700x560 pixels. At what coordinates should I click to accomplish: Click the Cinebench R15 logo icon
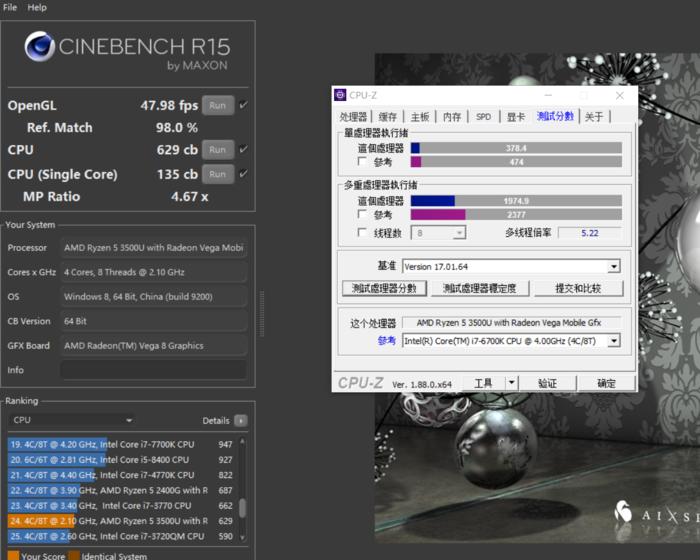(39, 46)
